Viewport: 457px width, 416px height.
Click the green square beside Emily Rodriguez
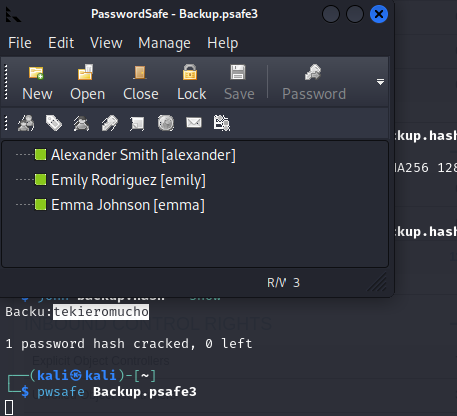40,180
